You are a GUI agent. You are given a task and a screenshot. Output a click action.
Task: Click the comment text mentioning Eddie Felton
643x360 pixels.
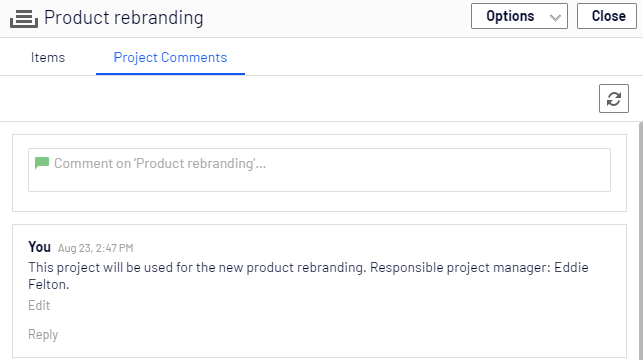click(308, 276)
